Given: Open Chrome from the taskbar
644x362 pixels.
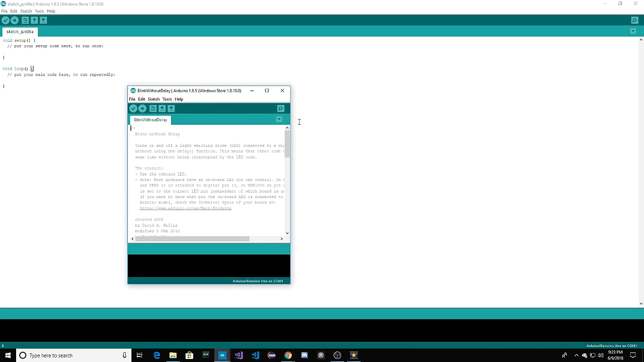Looking at the screenshot, I should [x=288, y=355].
